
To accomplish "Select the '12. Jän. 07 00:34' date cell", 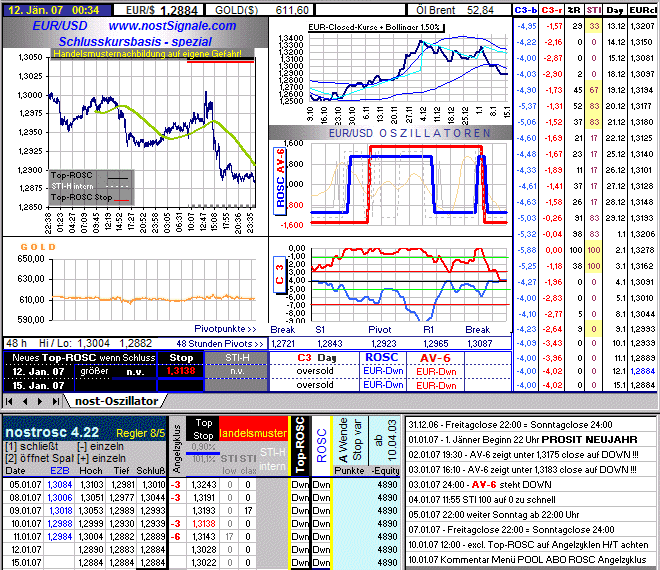I will [58, 10].
